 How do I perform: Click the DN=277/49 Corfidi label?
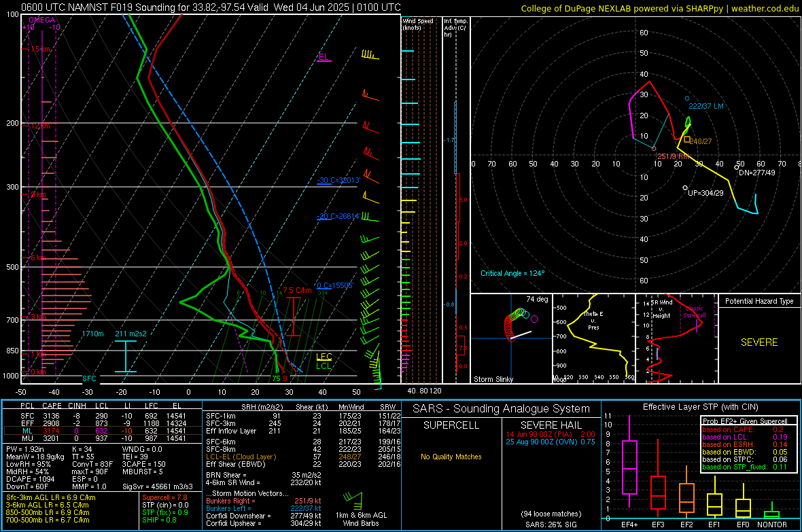point(756,173)
